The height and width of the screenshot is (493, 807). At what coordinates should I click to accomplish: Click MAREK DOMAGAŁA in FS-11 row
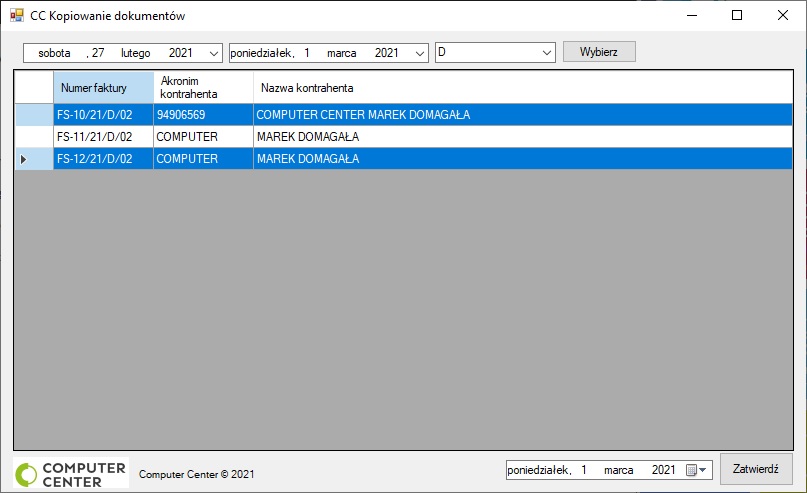523,137
